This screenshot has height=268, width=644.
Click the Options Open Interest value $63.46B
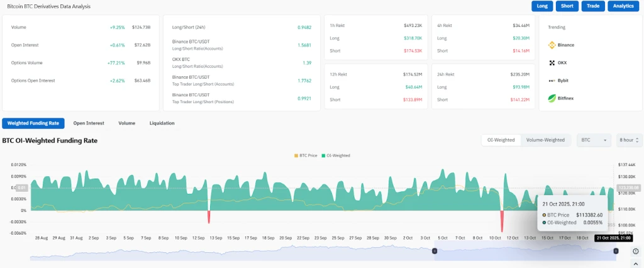(142, 81)
